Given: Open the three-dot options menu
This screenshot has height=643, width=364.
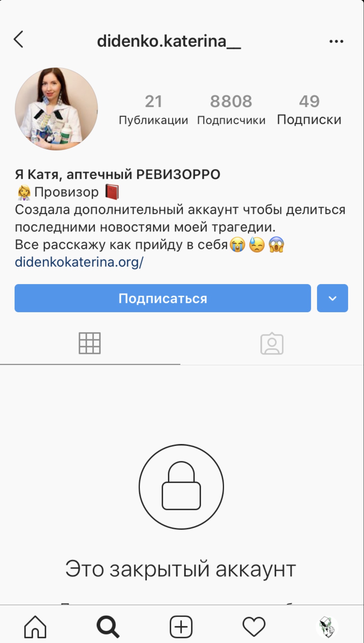Looking at the screenshot, I should pos(336,41).
